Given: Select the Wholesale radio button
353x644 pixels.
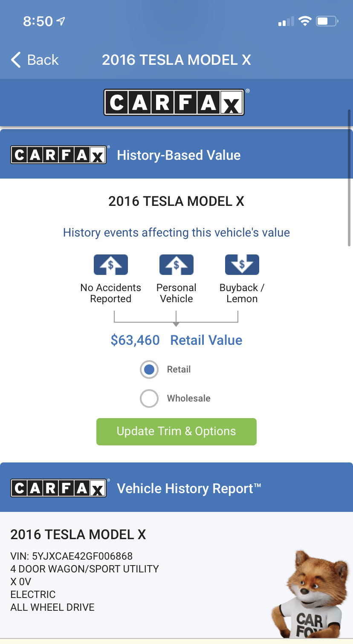Looking at the screenshot, I should pyautogui.click(x=149, y=399).
